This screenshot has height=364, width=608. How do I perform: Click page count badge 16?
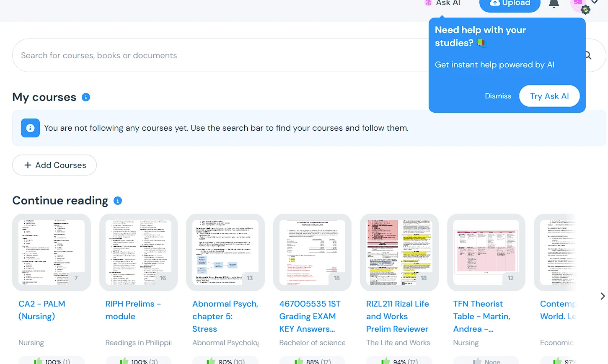tap(163, 278)
